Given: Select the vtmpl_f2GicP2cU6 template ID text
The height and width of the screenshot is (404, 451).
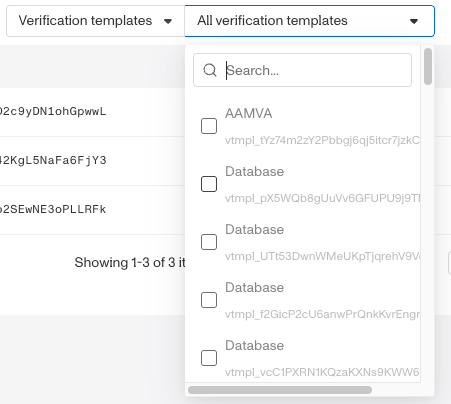Looking at the screenshot, I should click(x=322, y=314).
